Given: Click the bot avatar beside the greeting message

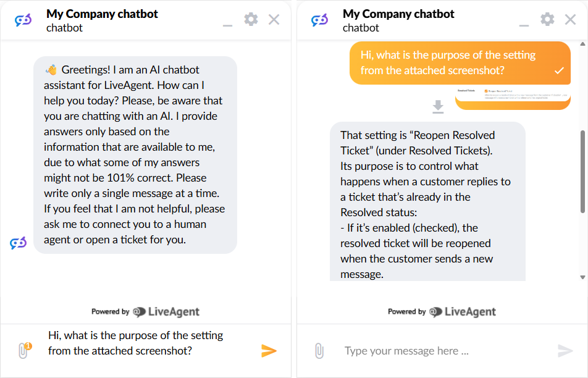Looking at the screenshot, I should coord(19,243).
